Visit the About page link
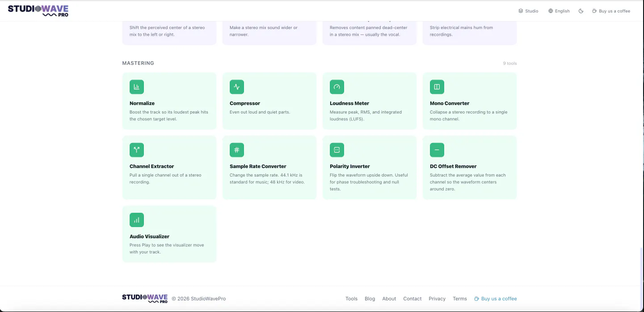 (389, 299)
